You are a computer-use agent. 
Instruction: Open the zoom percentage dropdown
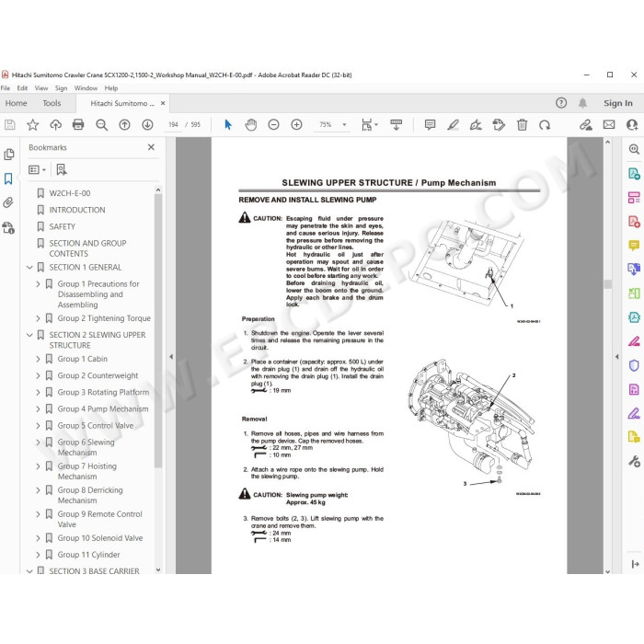[344, 124]
